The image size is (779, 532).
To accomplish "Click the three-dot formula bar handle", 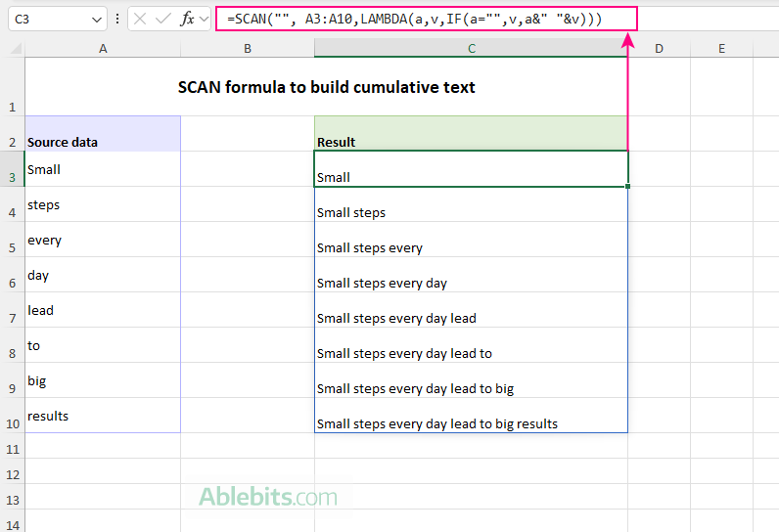I will click(x=117, y=19).
